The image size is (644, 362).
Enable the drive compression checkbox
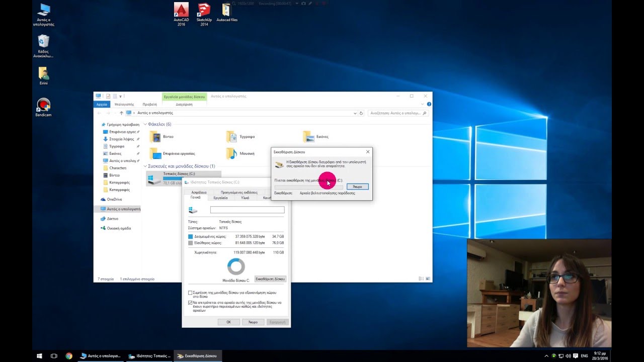(x=190, y=293)
